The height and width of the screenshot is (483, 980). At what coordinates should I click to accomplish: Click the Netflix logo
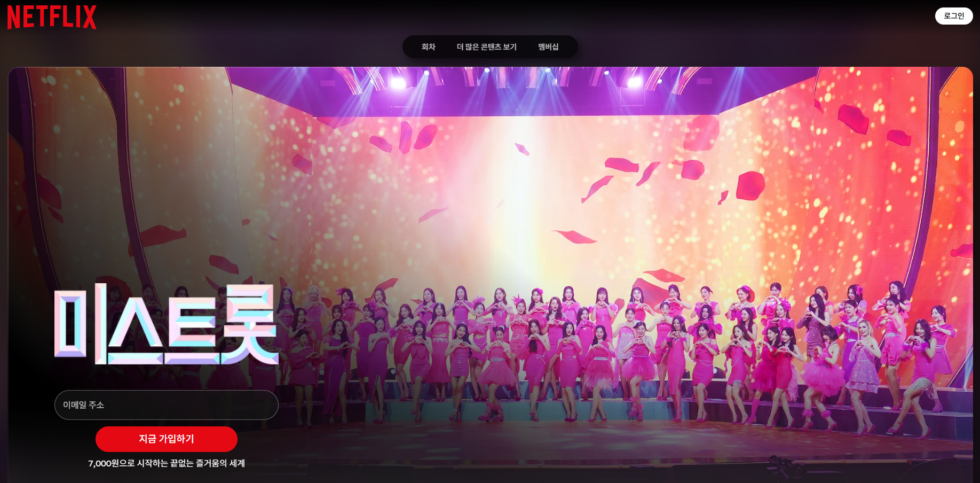point(52,17)
